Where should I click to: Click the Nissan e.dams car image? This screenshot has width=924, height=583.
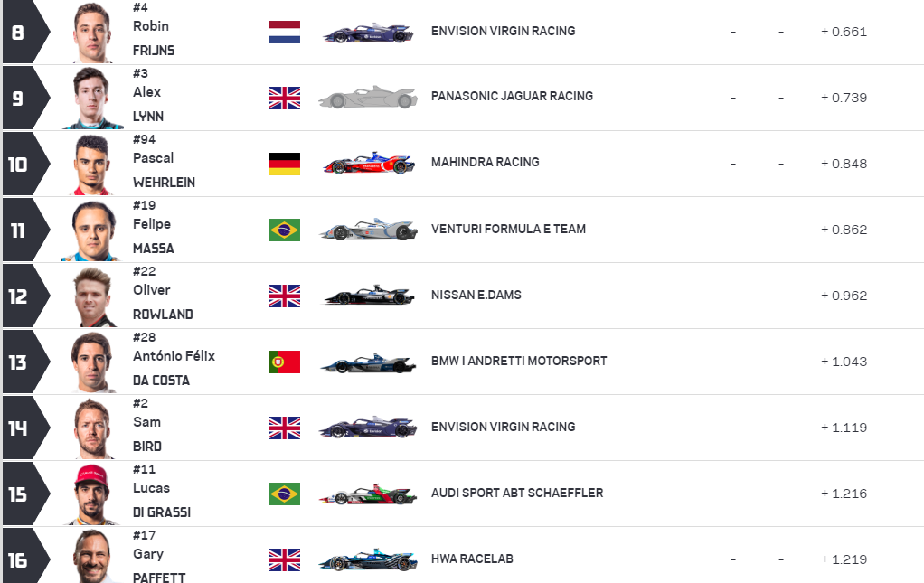pos(368,296)
